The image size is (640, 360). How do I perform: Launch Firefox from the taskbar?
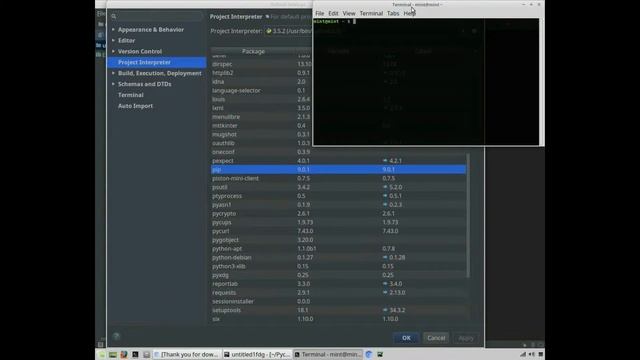click(124, 355)
